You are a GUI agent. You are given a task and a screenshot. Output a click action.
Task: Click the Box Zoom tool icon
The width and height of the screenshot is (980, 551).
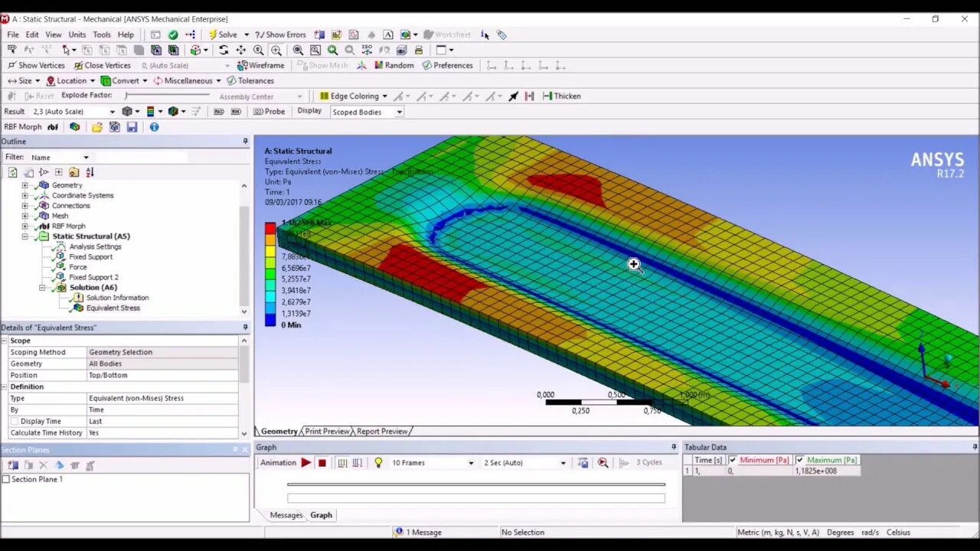pos(315,50)
